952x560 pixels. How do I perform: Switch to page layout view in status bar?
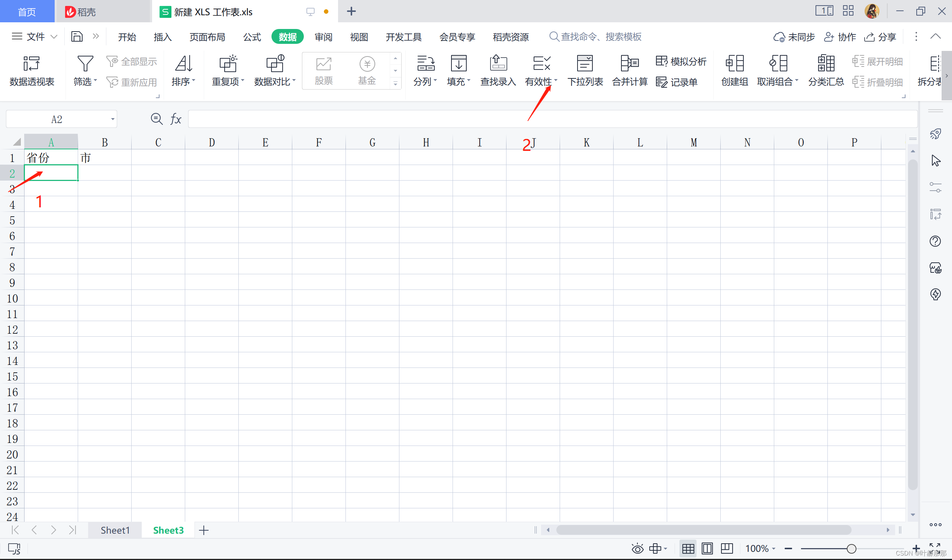point(707,548)
